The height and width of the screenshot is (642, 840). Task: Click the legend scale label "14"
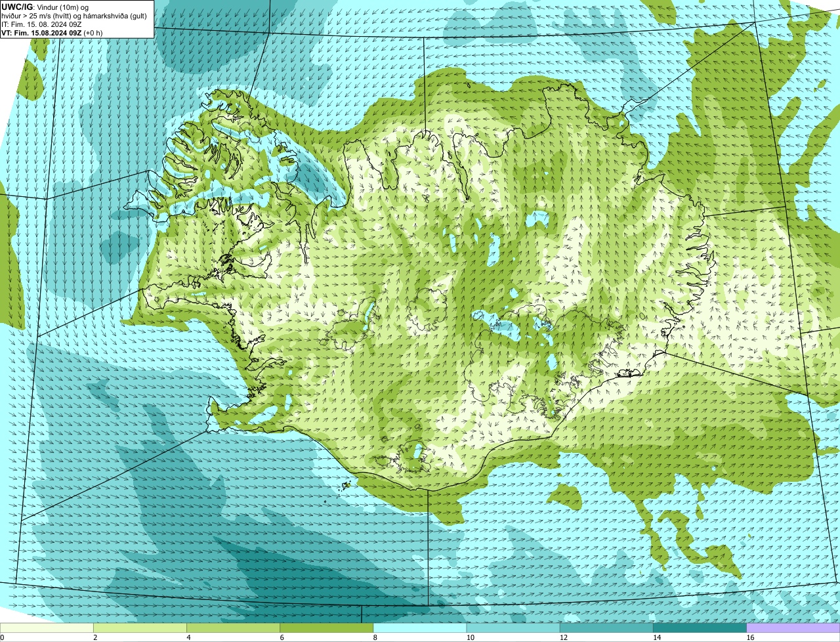[657, 637]
